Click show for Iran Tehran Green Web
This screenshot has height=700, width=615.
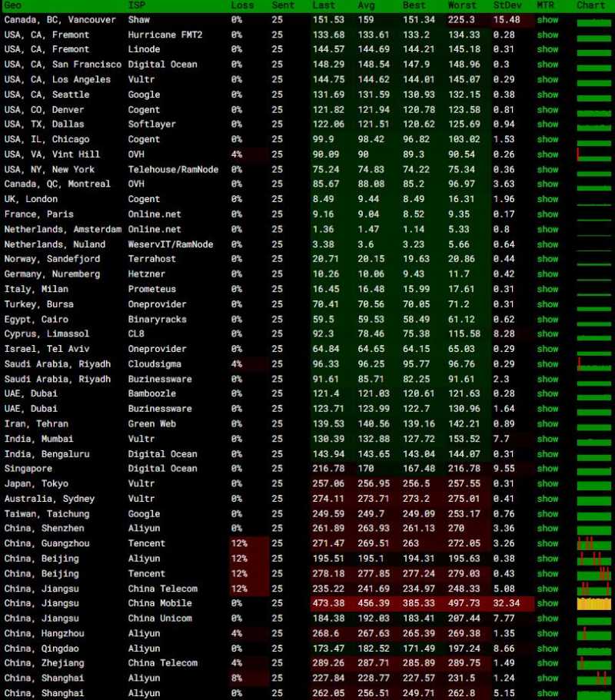547,423
